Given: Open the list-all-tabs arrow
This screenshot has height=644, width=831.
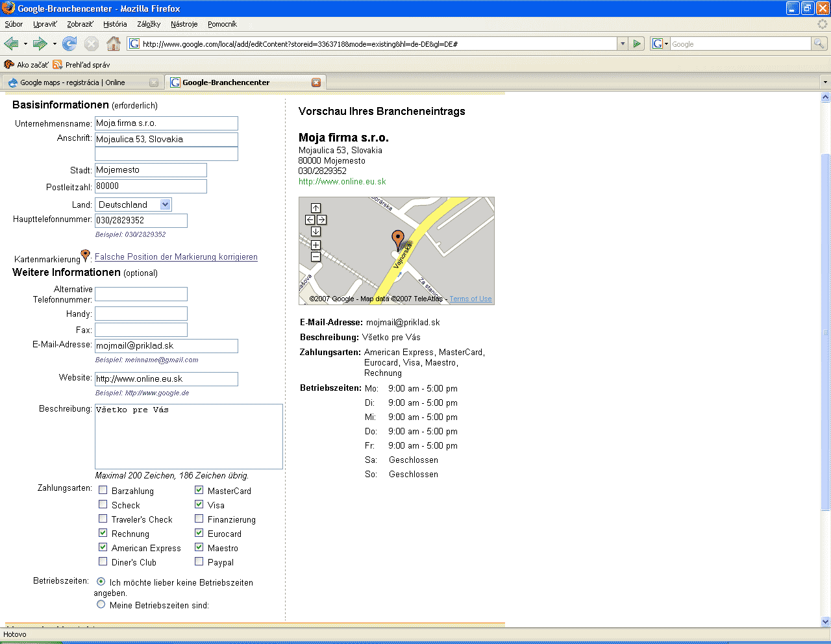Looking at the screenshot, I should click(825, 82).
